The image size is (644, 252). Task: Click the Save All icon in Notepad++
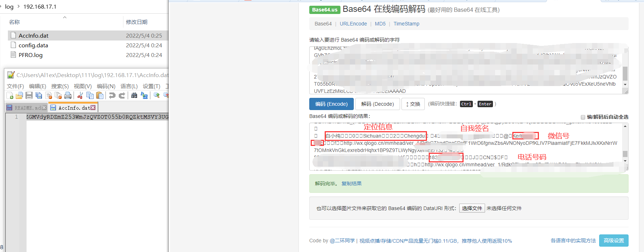point(39,95)
